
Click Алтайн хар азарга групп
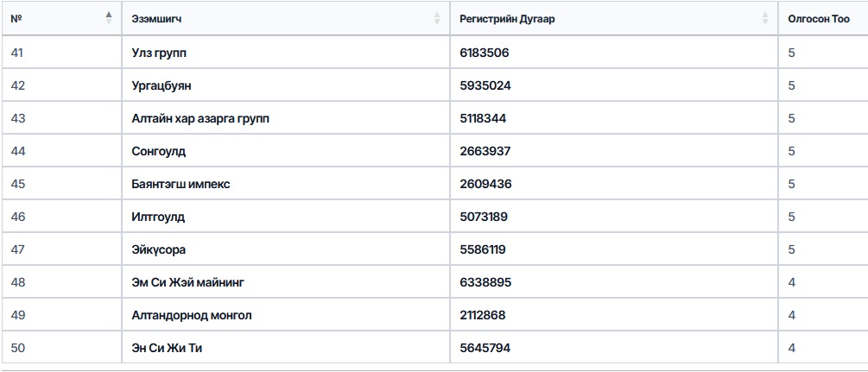(200, 118)
